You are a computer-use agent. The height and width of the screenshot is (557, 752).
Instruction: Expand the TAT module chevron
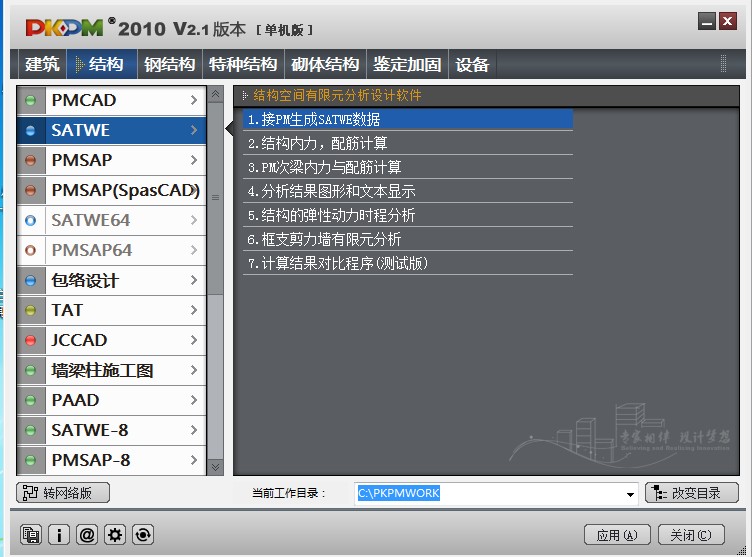(x=194, y=310)
